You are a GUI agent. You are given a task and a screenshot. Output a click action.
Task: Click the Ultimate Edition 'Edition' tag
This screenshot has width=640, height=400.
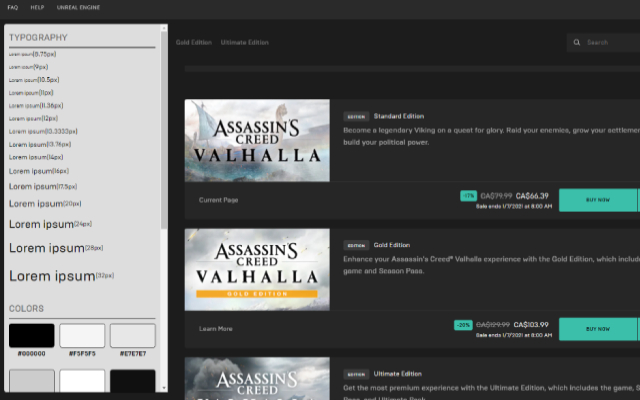[x=355, y=375]
